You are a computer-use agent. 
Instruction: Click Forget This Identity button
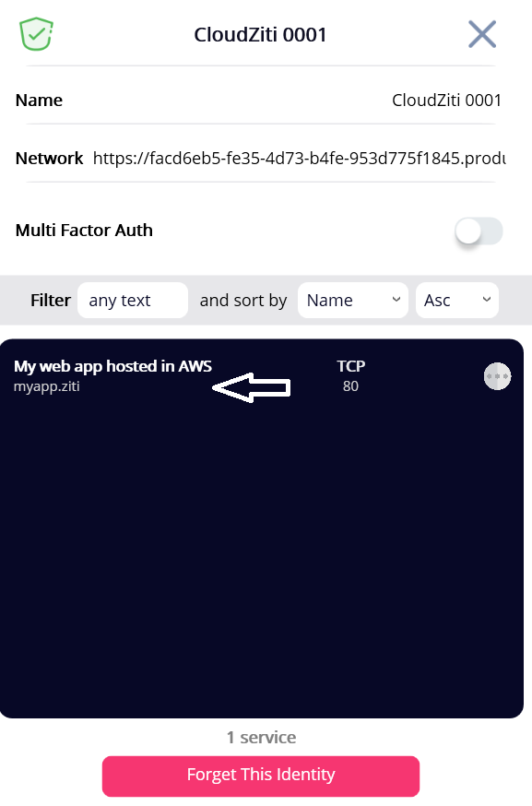click(x=261, y=776)
